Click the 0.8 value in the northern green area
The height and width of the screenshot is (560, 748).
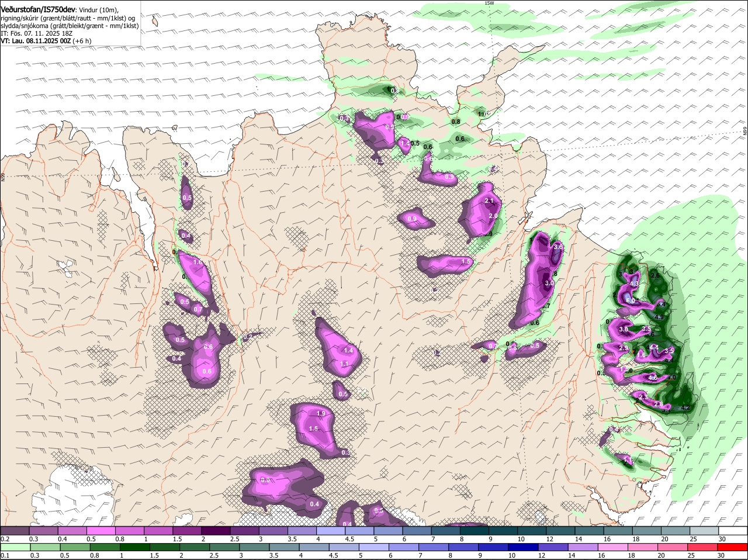point(456,122)
